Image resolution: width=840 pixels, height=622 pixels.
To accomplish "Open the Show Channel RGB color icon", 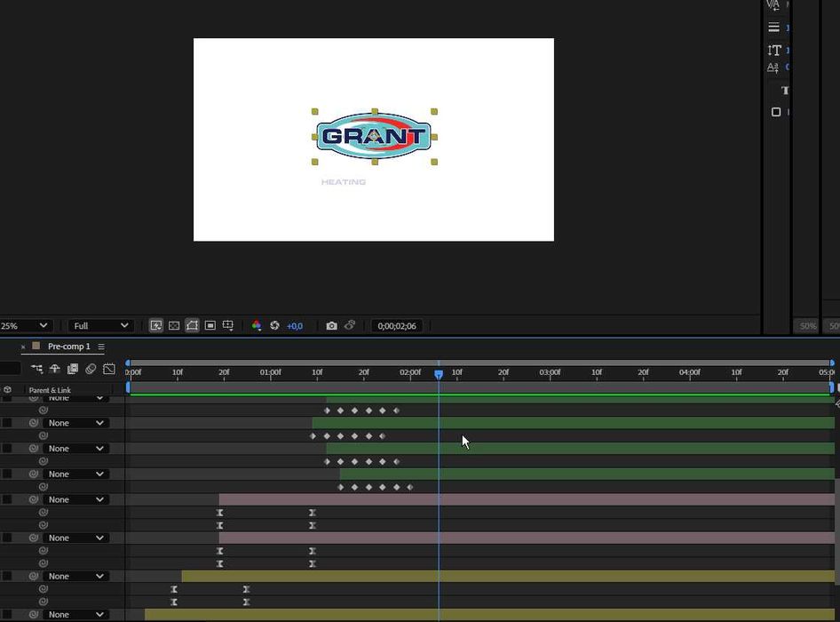I will (257, 325).
